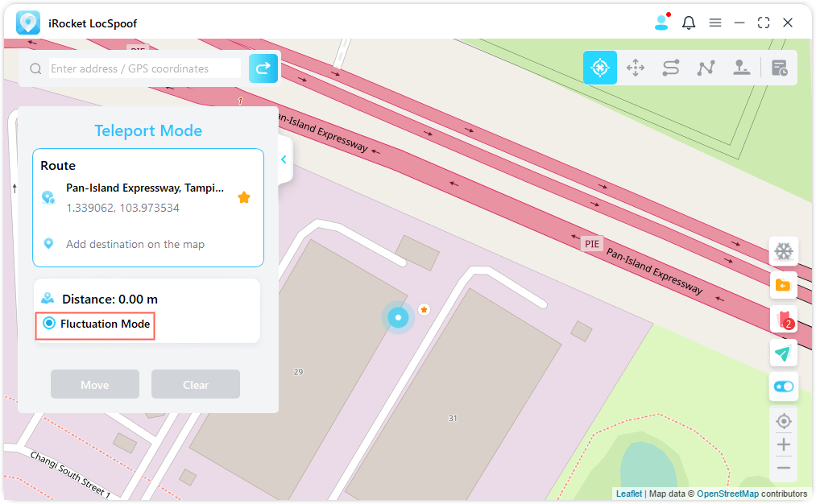This screenshot has height=504, width=816.
Task: Select the Joystick Mode icon
Action: pyautogui.click(x=742, y=68)
